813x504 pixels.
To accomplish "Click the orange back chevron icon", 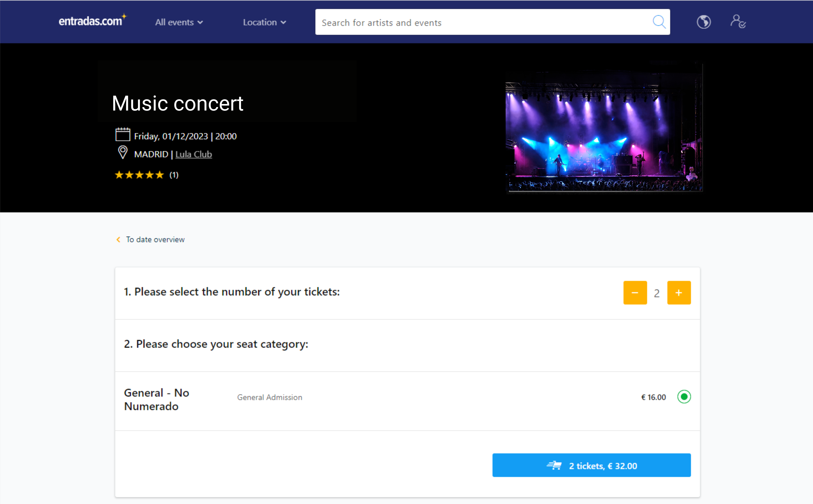I will pyautogui.click(x=118, y=240).
